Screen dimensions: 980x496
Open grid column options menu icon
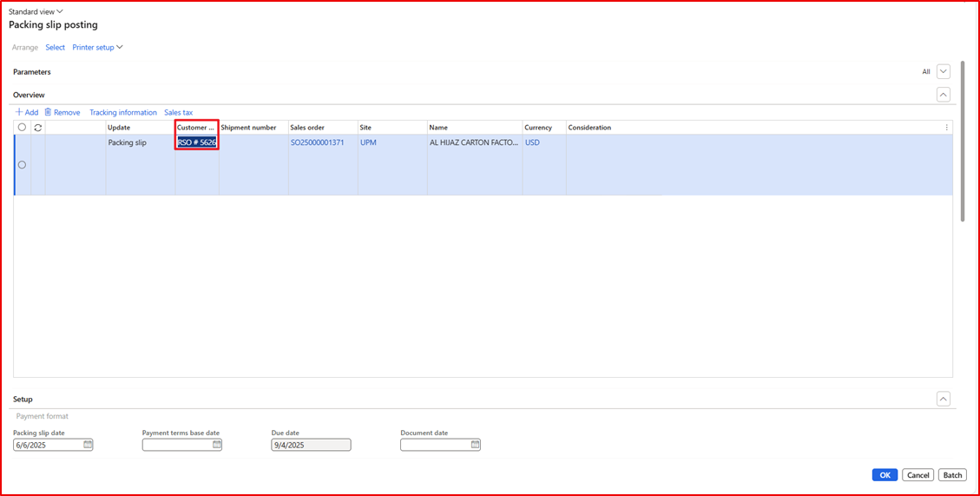pyautogui.click(x=946, y=128)
